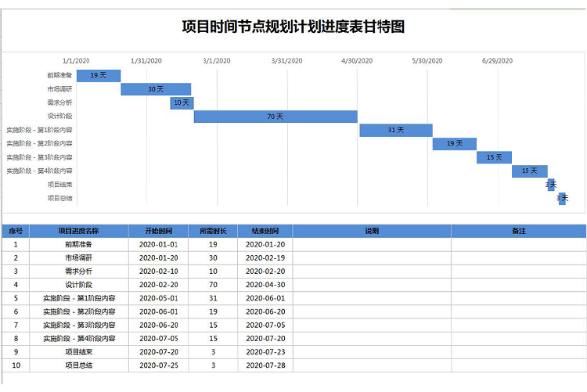Click the 项目总结 label on the chart axis

pyautogui.click(x=59, y=198)
